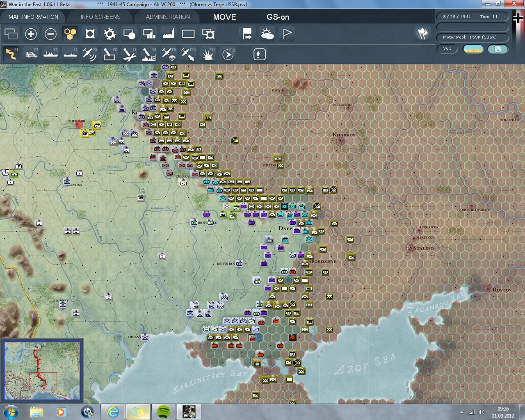Toggle the rectangle-with-circle map overlay icon
This screenshot has width=525, height=420.
129,34
